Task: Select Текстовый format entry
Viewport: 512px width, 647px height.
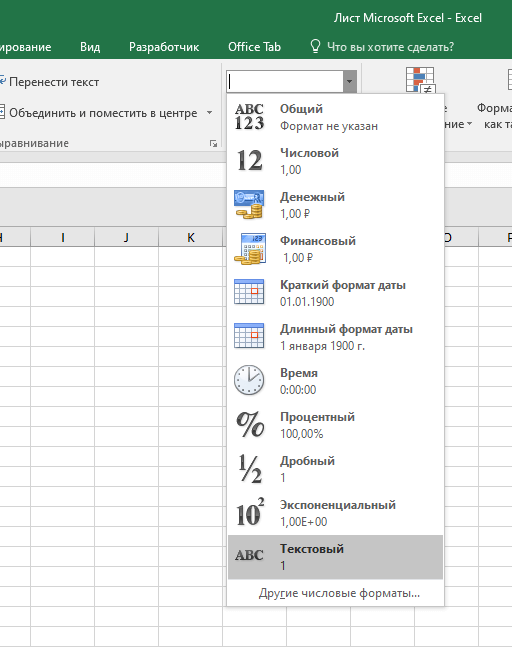Action: [335, 557]
